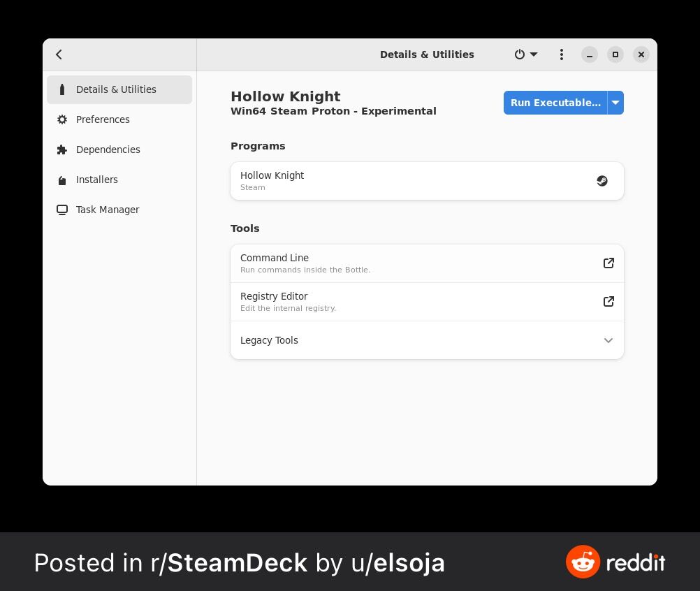
Task: Click the Hollow Knight program name text
Action: pos(272,175)
